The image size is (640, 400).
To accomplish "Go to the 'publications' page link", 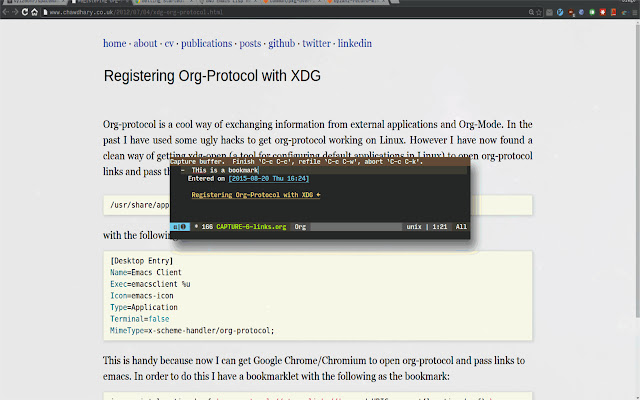I will pyautogui.click(x=207, y=44).
